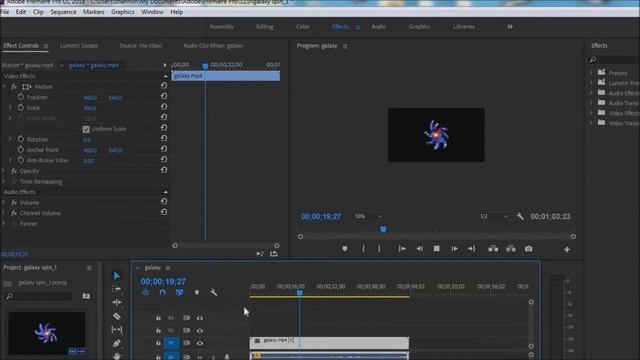Switch to the Editing workspace
The width and height of the screenshot is (640, 360).
[x=264, y=27]
